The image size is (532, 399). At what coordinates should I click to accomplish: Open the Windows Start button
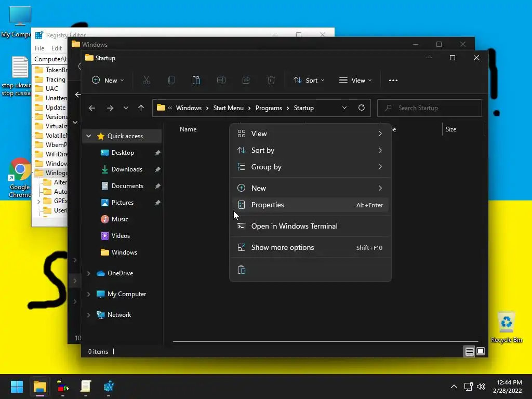[x=17, y=387]
